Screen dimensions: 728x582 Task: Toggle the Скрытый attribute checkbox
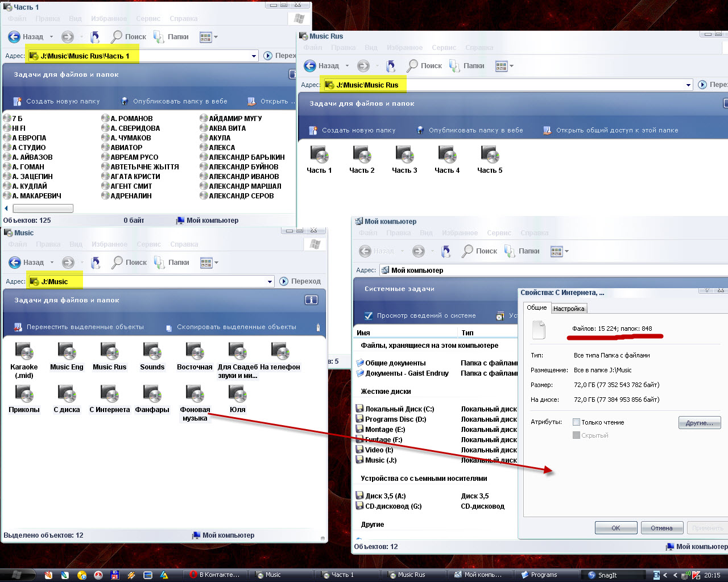coord(577,435)
